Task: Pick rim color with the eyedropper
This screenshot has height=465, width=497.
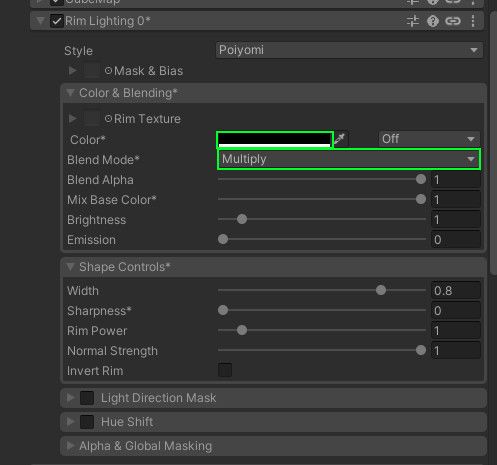Action: [340, 139]
